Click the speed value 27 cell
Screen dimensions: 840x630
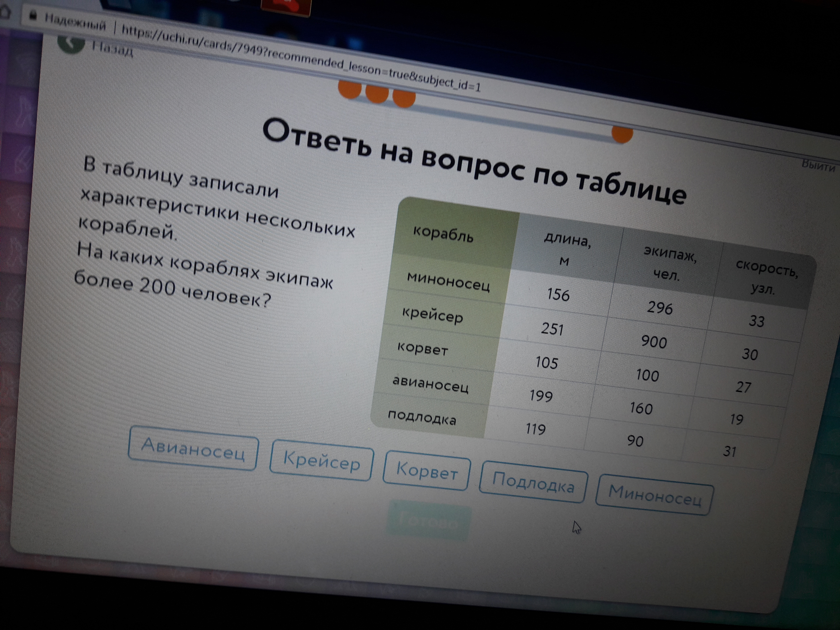(x=743, y=387)
